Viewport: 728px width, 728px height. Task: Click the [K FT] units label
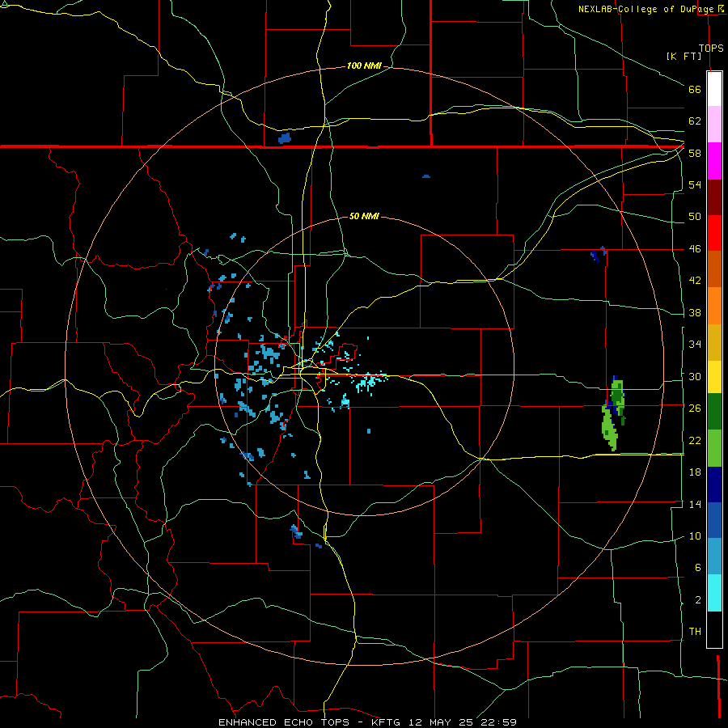pyautogui.click(x=684, y=56)
